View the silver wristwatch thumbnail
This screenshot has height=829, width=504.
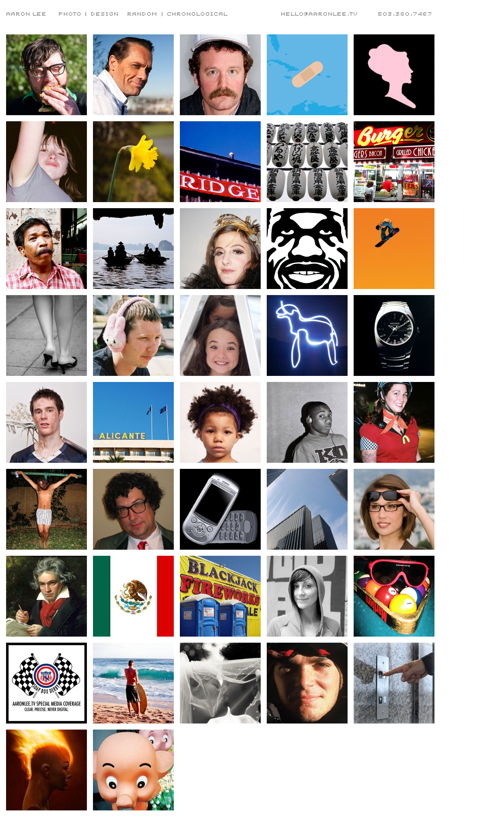click(x=394, y=335)
